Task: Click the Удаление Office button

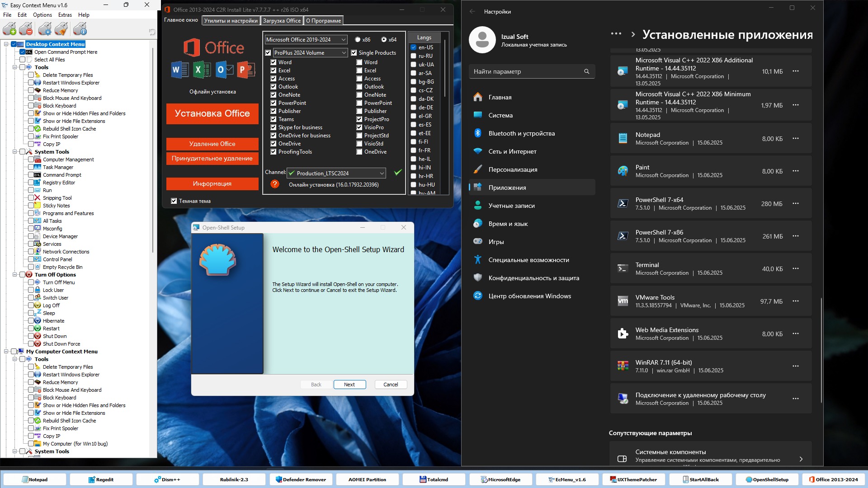Action: 212,144
